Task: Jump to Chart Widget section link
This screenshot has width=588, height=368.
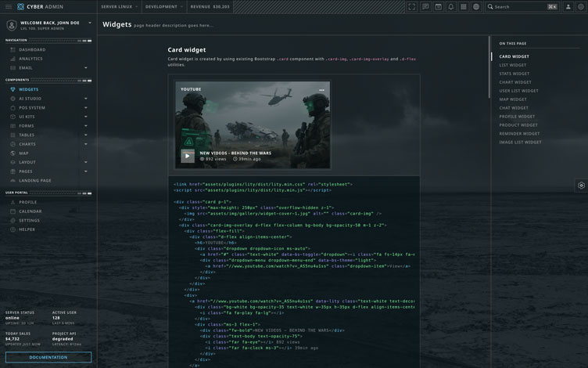Action: click(515, 82)
